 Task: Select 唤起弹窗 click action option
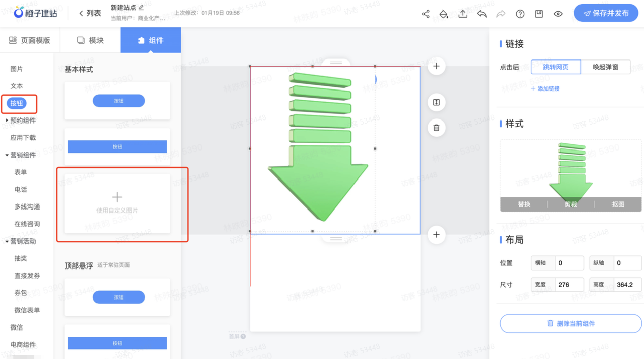(605, 67)
